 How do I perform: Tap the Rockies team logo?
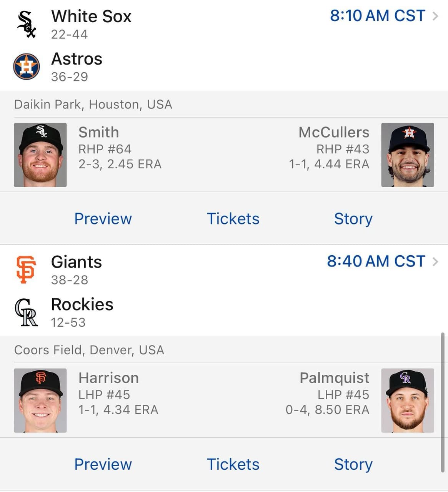tap(26, 312)
